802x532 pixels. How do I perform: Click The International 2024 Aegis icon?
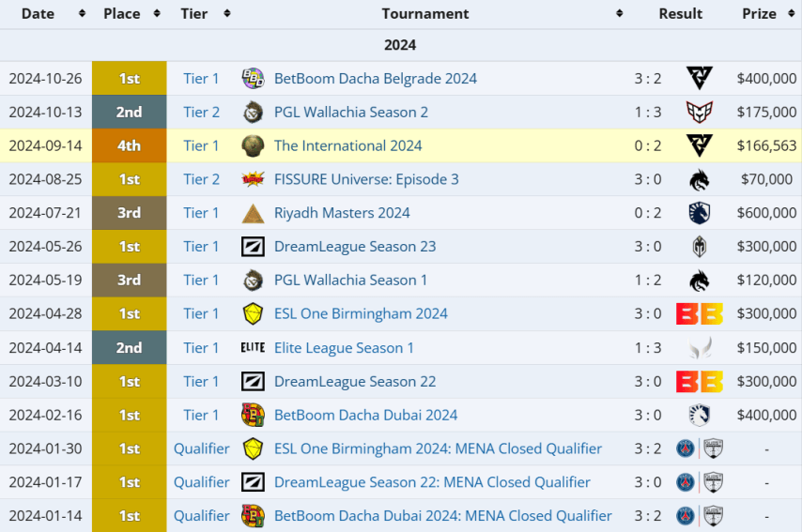point(253,145)
